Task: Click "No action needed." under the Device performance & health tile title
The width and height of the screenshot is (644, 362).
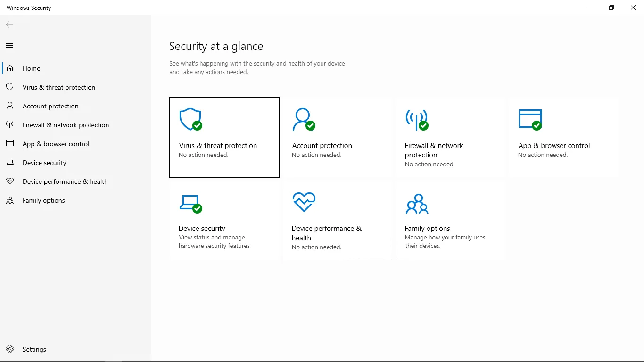Action: tap(317, 247)
